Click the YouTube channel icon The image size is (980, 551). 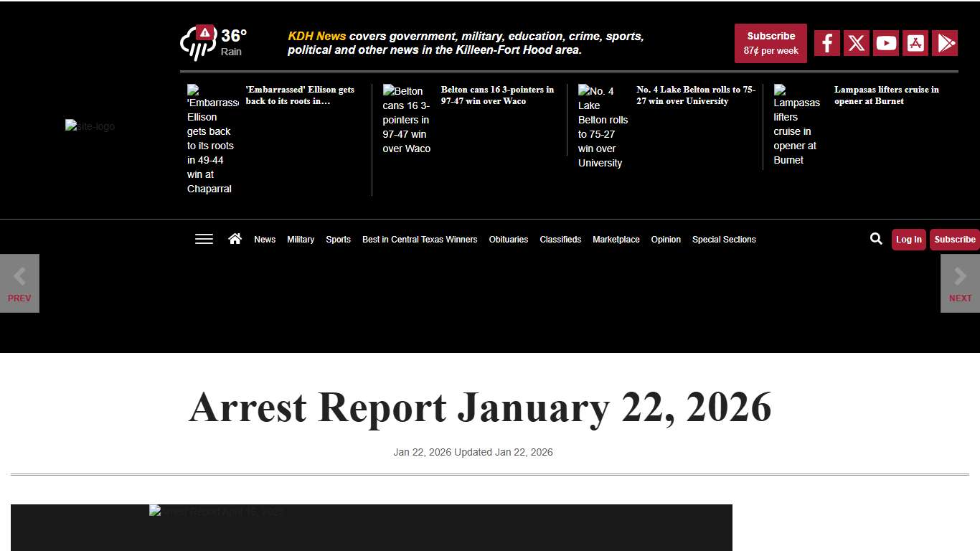tap(885, 42)
